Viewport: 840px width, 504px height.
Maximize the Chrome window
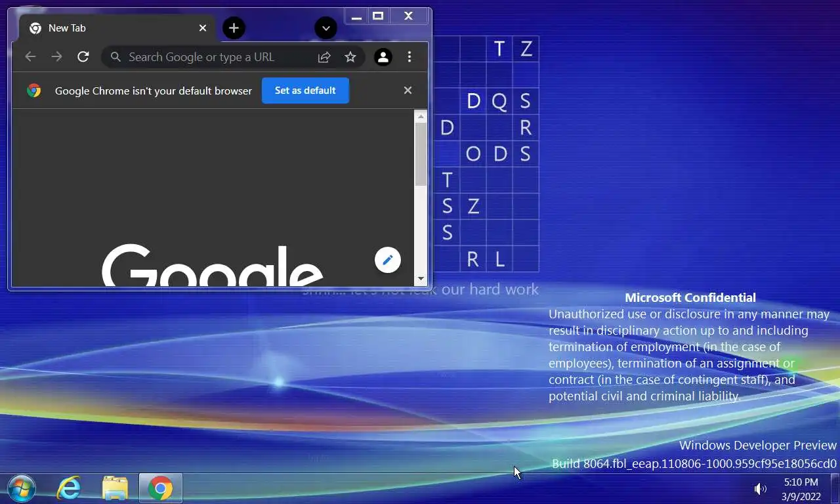[x=378, y=16]
